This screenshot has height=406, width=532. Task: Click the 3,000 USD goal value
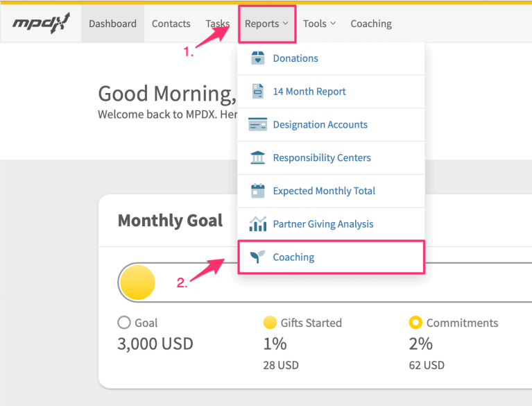(155, 344)
